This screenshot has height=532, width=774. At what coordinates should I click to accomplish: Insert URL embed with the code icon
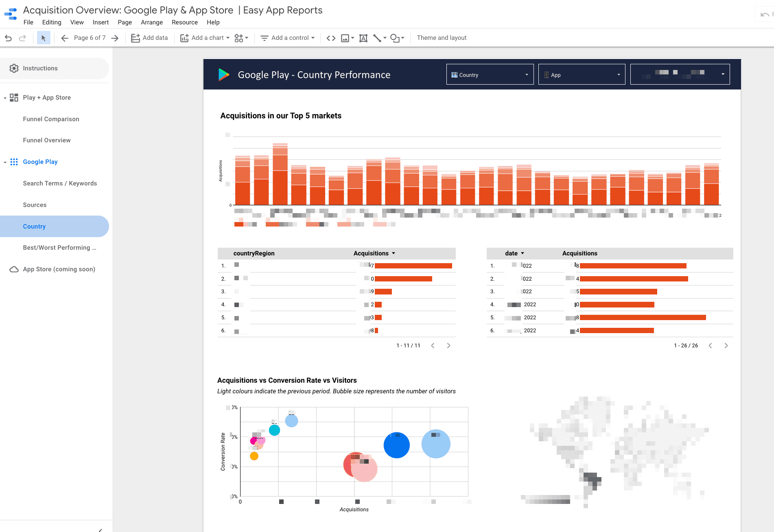(331, 38)
